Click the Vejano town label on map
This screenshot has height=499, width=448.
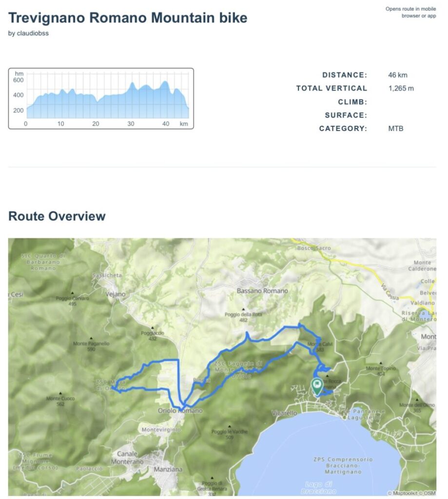point(116,294)
